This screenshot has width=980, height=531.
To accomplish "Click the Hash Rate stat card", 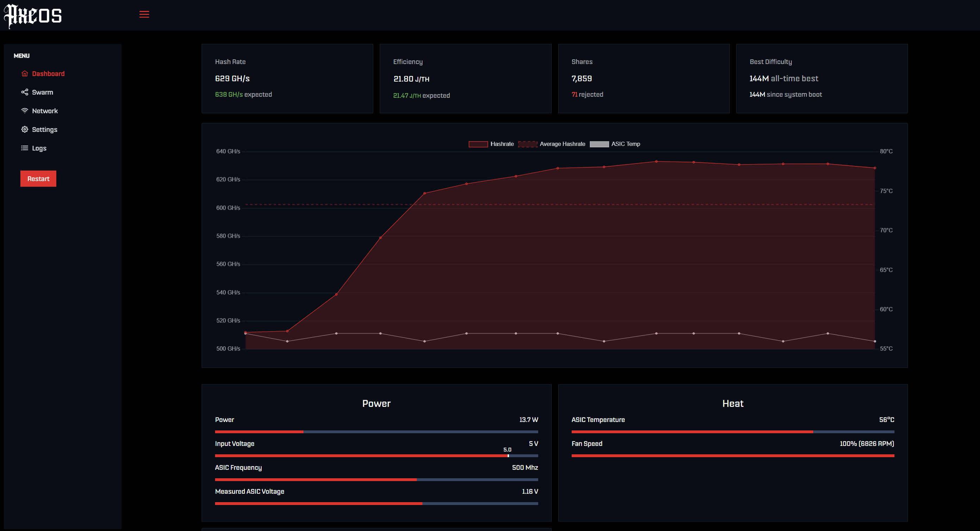I will click(x=287, y=78).
